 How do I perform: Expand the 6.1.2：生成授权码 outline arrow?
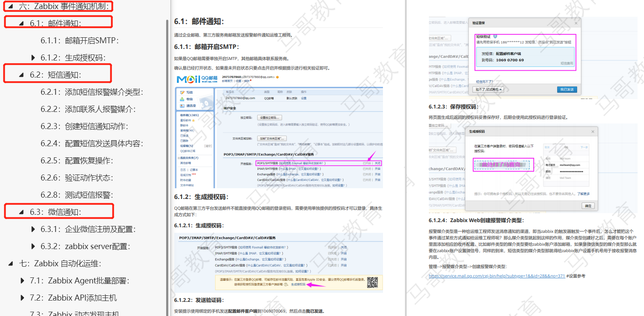(33, 57)
